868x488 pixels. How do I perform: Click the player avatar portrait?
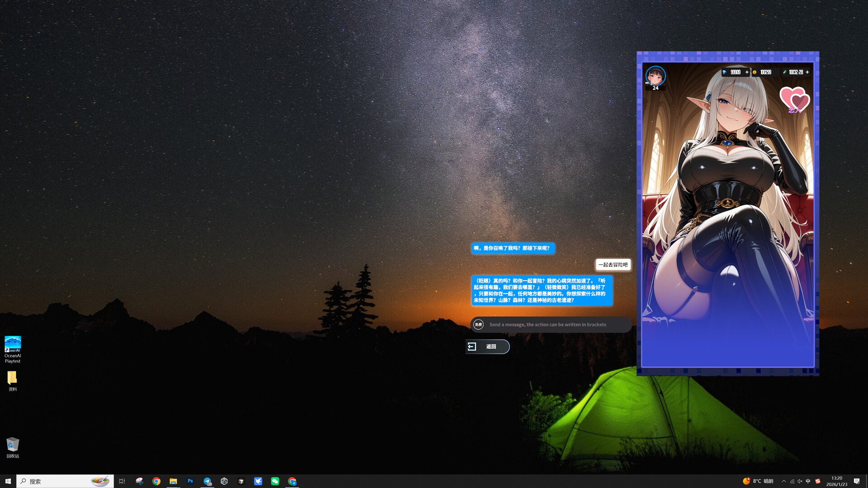click(x=655, y=75)
